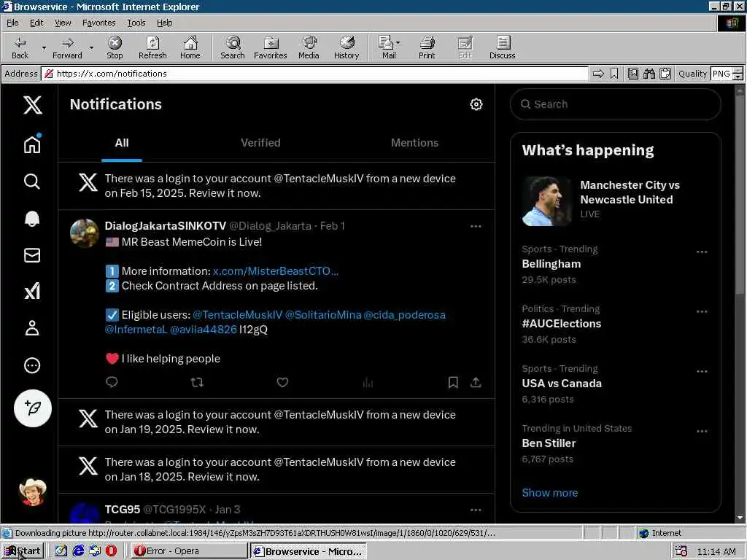
Task: Open the Favorites toolbar button
Action: (x=270, y=47)
